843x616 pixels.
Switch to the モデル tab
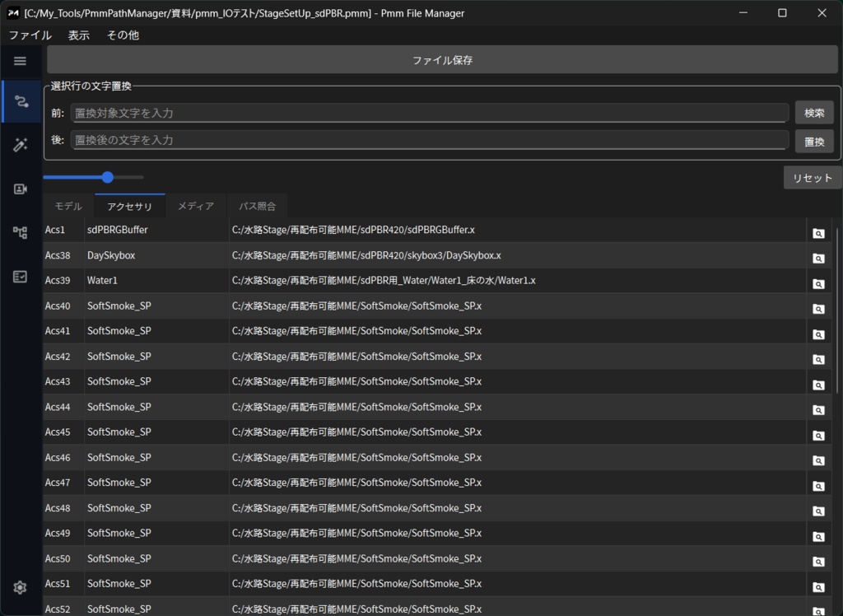(x=68, y=206)
